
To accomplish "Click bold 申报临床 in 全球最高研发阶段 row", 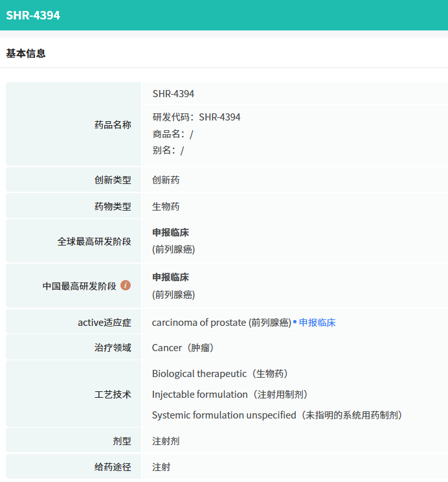I will tap(170, 233).
